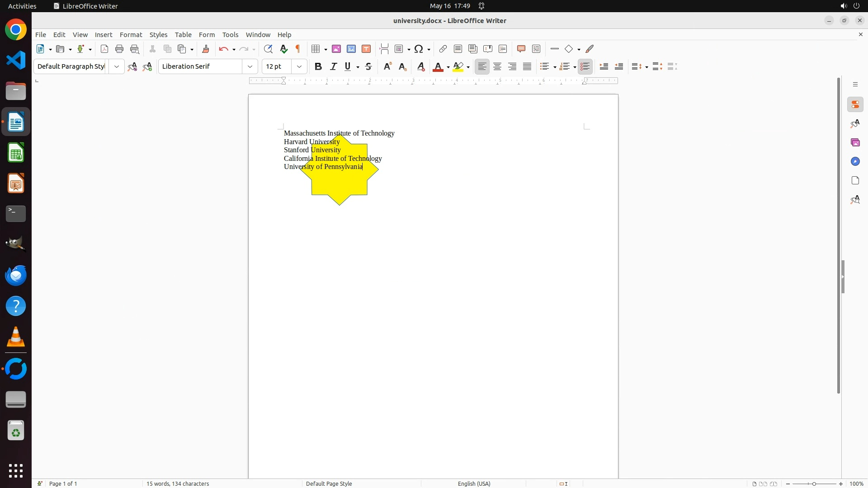868x488 pixels.
Task: Open the Format menu
Action: pyautogui.click(x=131, y=35)
